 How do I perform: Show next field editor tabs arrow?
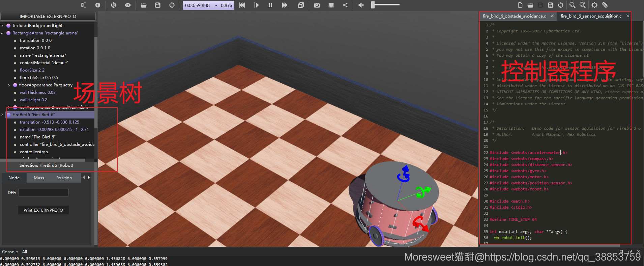coord(89,178)
